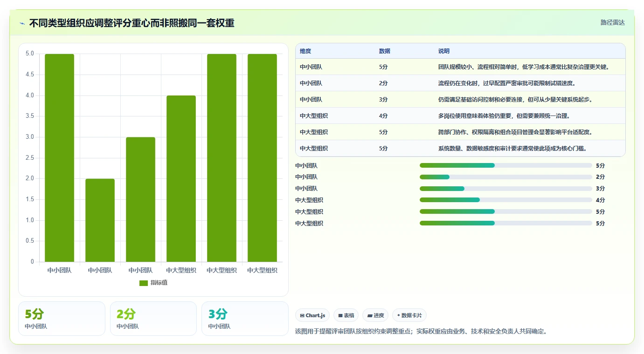Viewport: 644px width, 354px height.
Task: Click the 3分 cell in the table
Action: (383, 100)
